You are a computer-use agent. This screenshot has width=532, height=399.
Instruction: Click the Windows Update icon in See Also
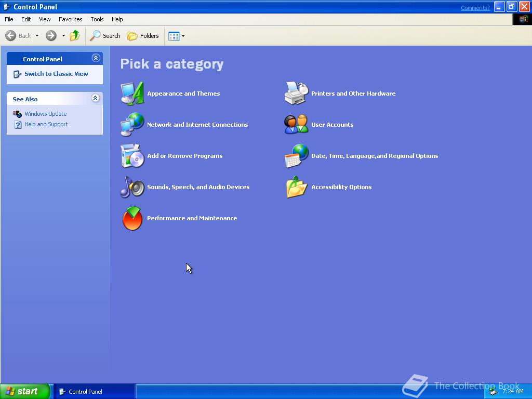[17, 114]
